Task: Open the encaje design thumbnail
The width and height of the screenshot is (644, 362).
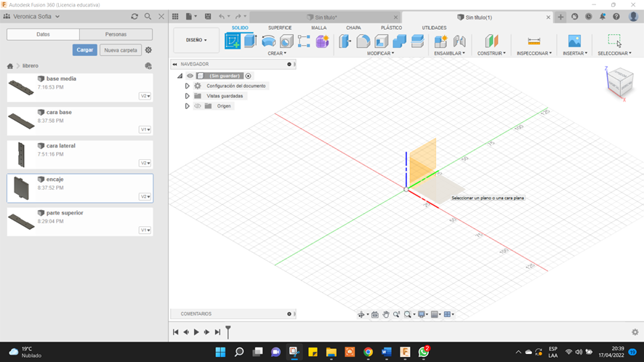Action: click(21, 188)
